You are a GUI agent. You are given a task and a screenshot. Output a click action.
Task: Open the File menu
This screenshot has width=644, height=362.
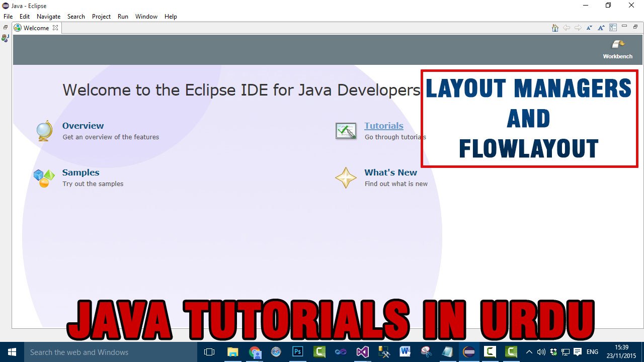pyautogui.click(x=8, y=17)
